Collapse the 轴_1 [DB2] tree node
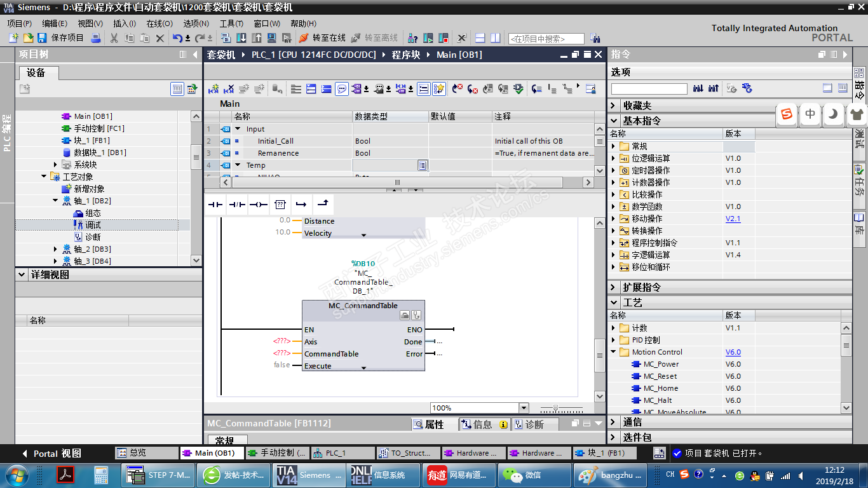 tap(56, 201)
